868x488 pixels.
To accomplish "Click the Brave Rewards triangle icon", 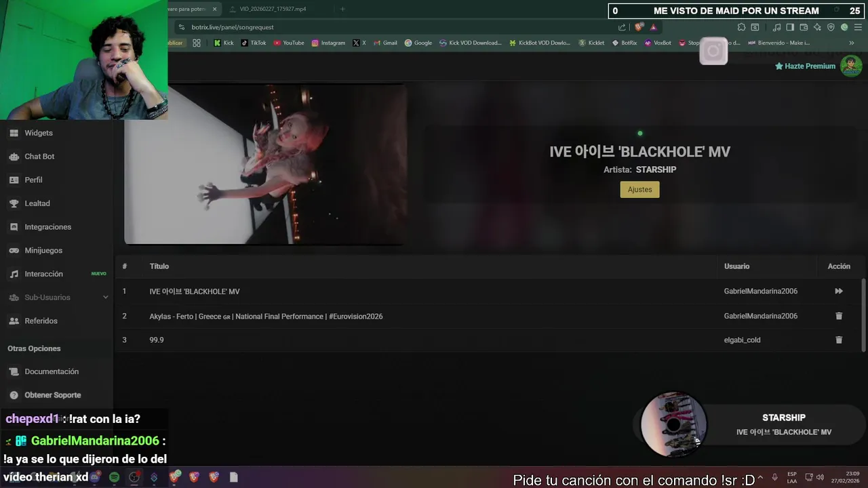I will click(x=654, y=27).
